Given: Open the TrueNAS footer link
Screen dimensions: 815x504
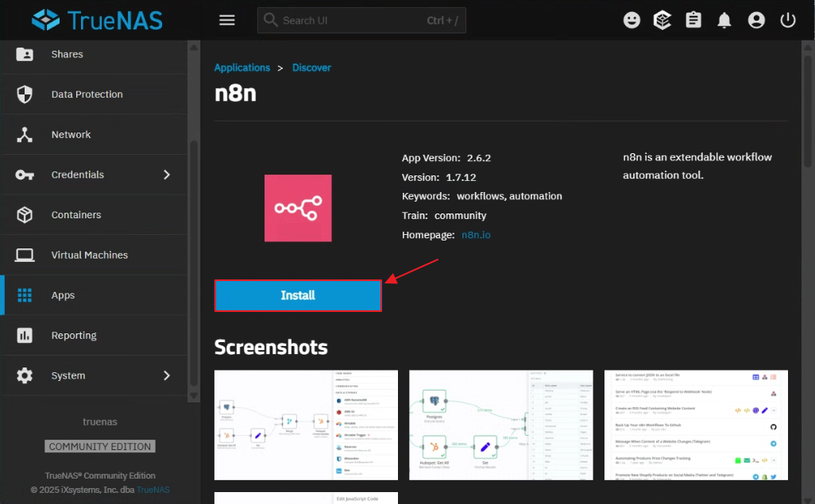Looking at the screenshot, I should (x=153, y=490).
